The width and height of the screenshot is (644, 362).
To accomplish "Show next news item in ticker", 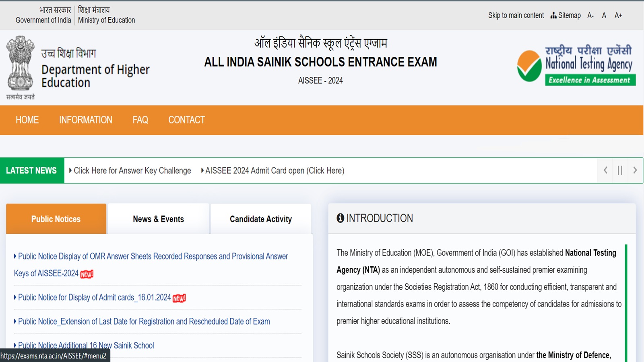I will click(x=635, y=171).
